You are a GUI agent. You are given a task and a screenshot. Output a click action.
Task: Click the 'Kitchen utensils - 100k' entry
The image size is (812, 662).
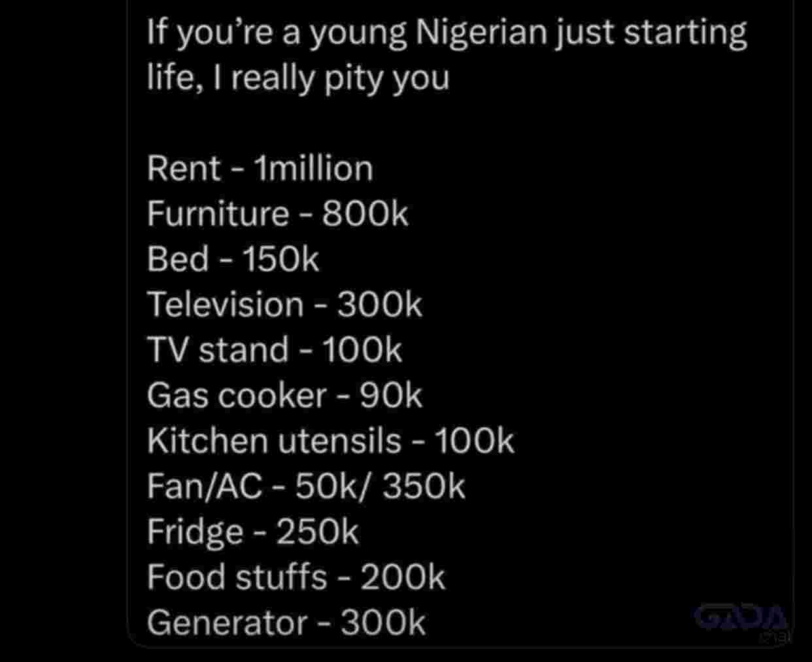point(330,441)
